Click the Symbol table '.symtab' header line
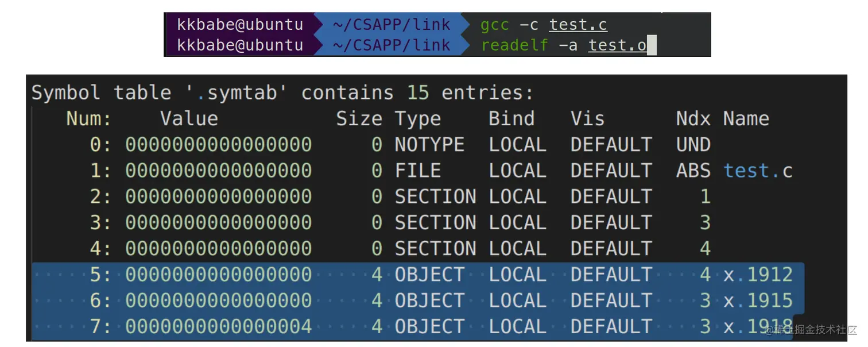Viewport: 868px width, 347px height. pyautogui.click(x=282, y=92)
